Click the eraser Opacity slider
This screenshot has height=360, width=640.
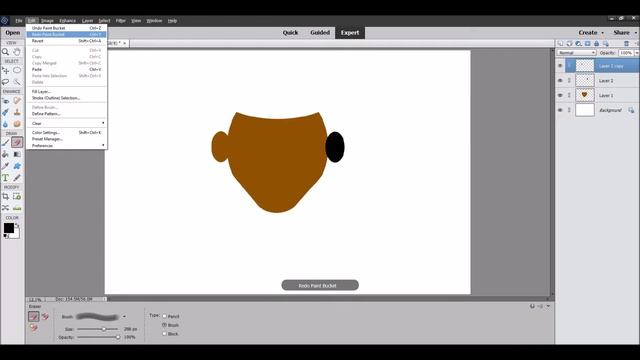click(x=98, y=337)
